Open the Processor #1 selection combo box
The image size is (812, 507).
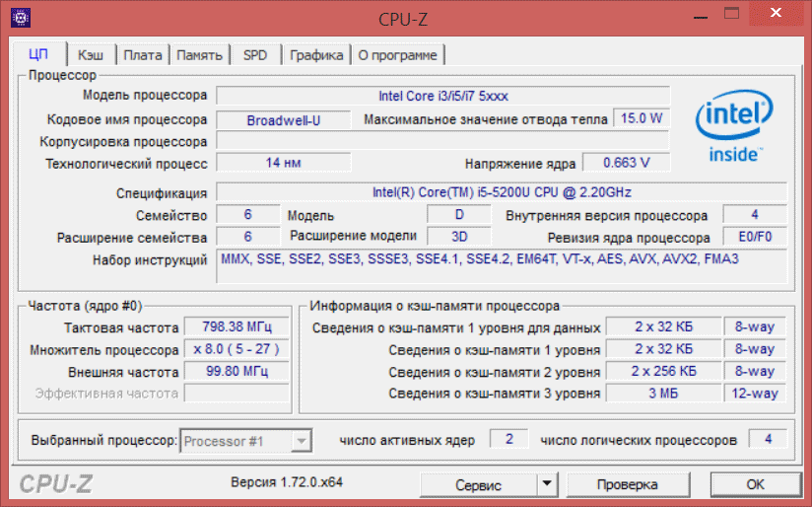245,441
